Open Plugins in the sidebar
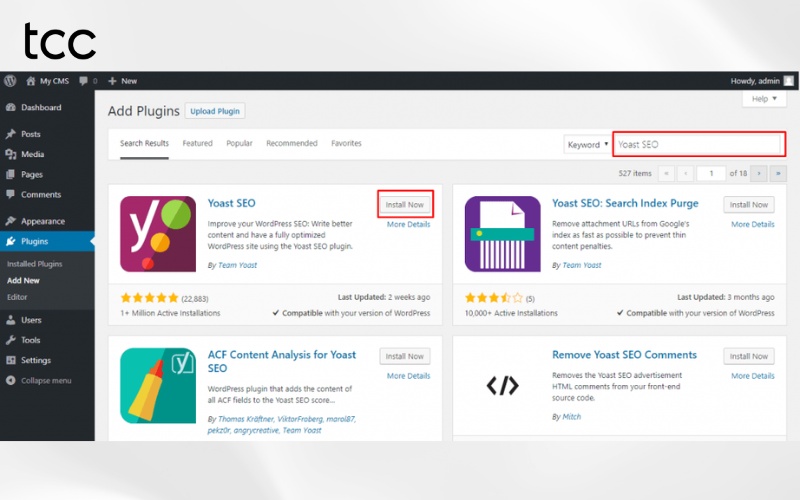Viewport: 800px width, 500px height. 47,241
